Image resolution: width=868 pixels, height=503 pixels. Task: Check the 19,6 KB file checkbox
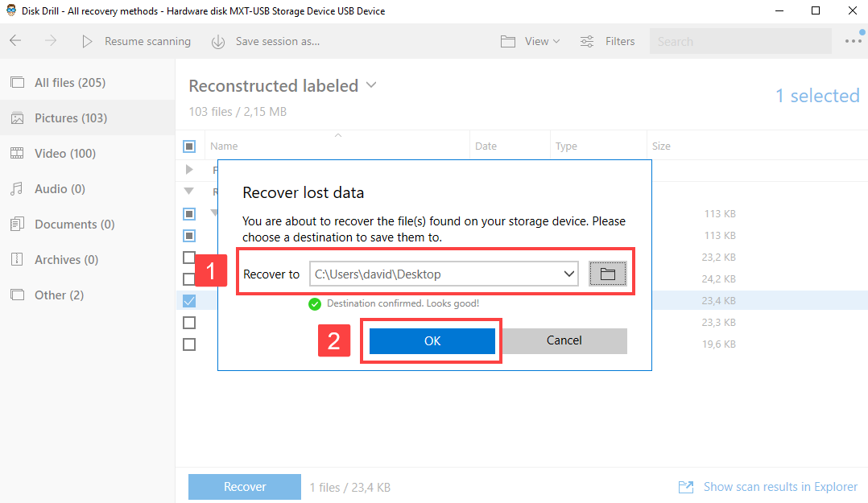click(x=189, y=344)
